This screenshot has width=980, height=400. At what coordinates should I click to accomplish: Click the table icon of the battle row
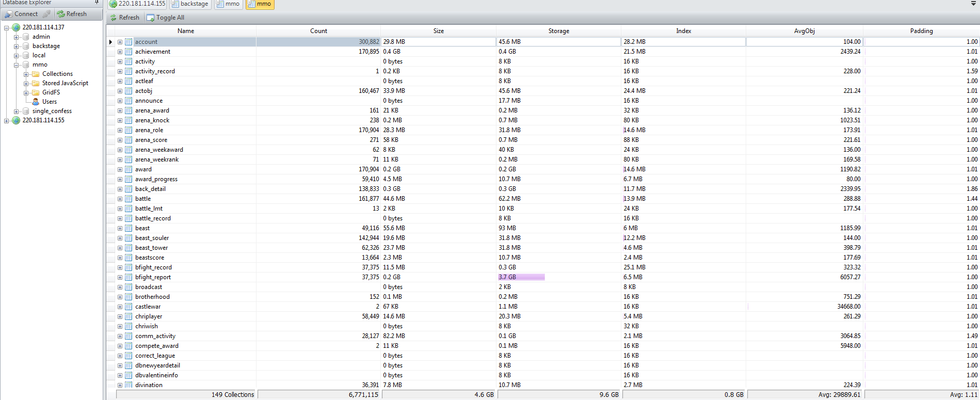(x=128, y=199)
